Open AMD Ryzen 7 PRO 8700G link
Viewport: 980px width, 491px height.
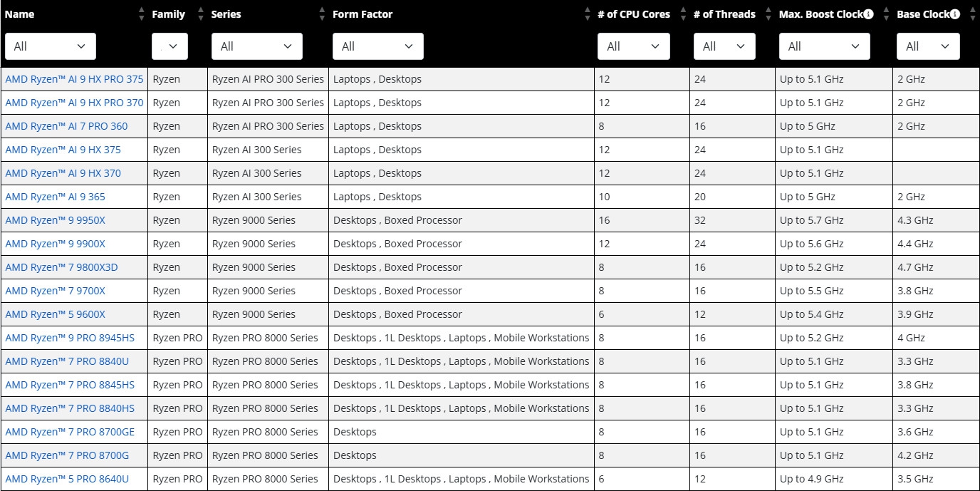[67, 455]
